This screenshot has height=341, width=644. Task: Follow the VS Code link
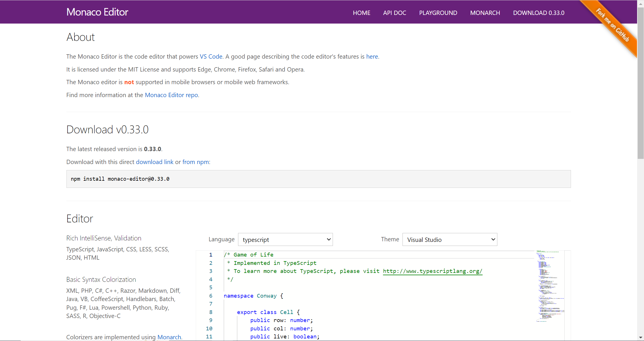[x=211, y=57]
